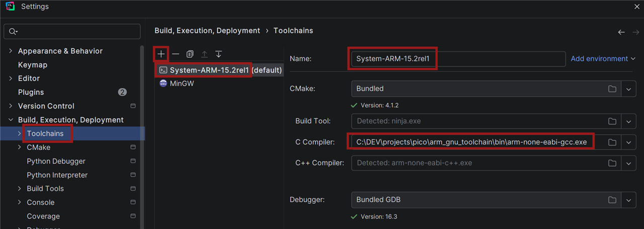The image size is (644, 229).
Task: Open the CMake dropdown arrow
Action: (628, 89)
